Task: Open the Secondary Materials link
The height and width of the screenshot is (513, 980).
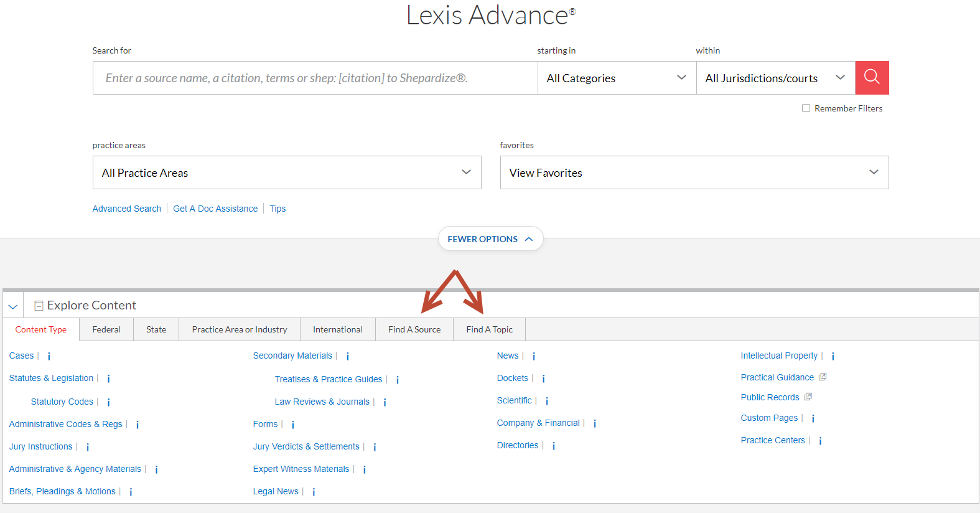Action: 292,355
